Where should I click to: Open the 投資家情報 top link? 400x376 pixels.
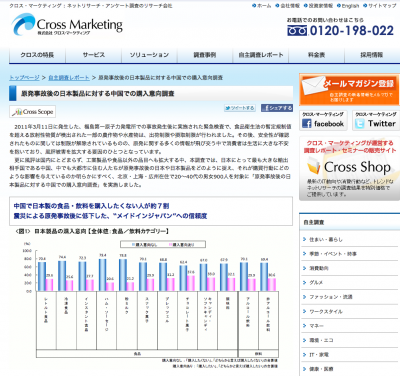click(x=318, y=6)
